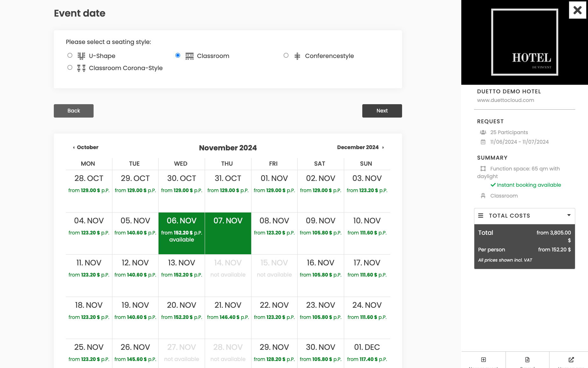Click the unavailable 14. NOV cell
This screenshot has width=588, height=368.
pyautogui.click(x=228, y=276)
